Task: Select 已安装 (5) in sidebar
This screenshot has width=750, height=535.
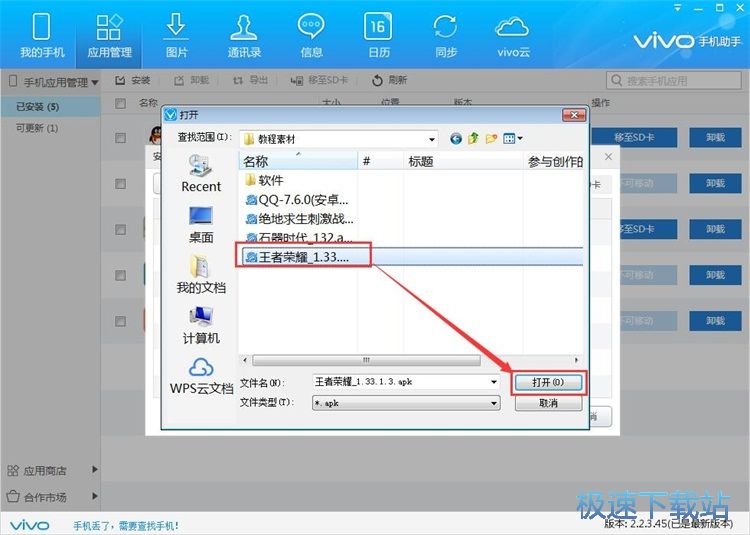Action: click(50, 107)
